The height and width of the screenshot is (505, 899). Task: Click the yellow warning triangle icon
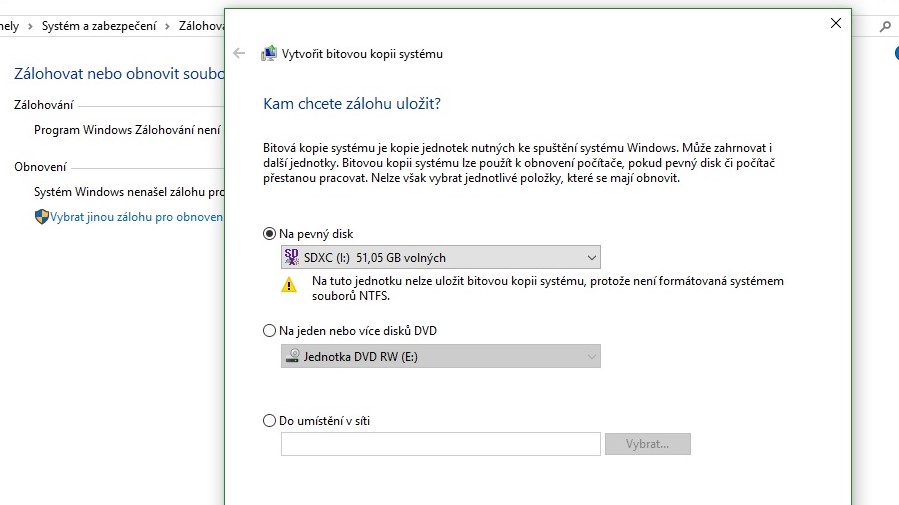coord(289,285)
